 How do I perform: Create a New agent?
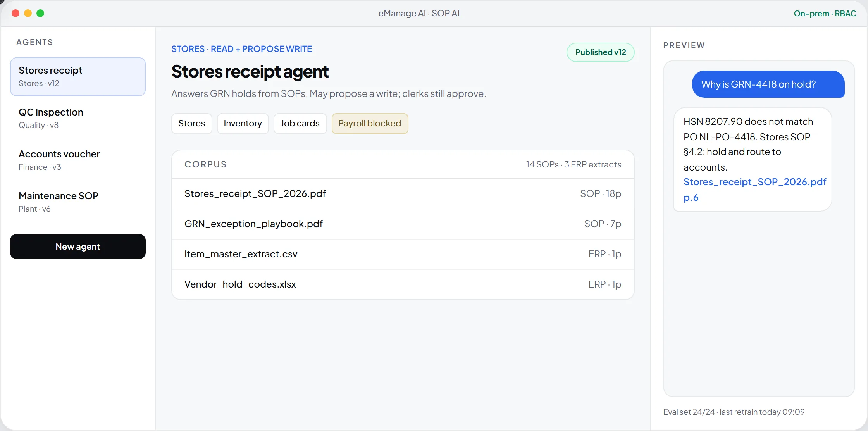click(78, 247)
